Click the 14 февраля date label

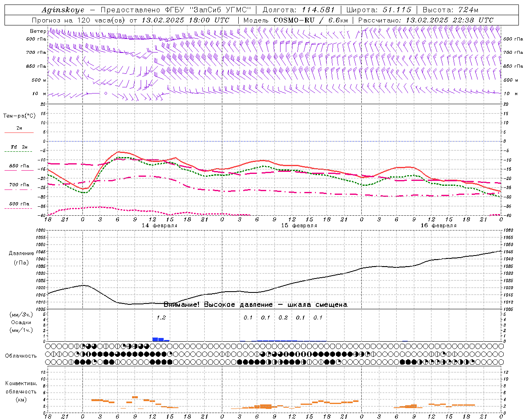coord(160,226)
